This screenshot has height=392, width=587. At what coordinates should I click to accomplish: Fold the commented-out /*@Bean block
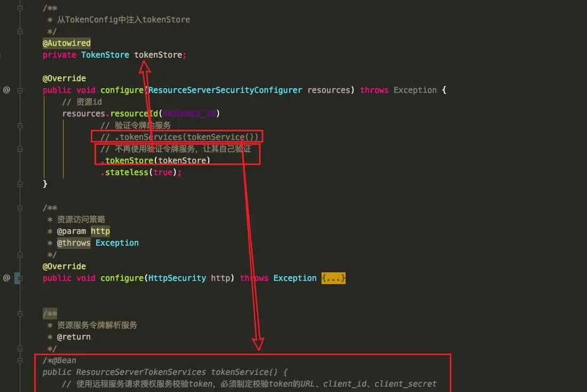pos(20,360)
